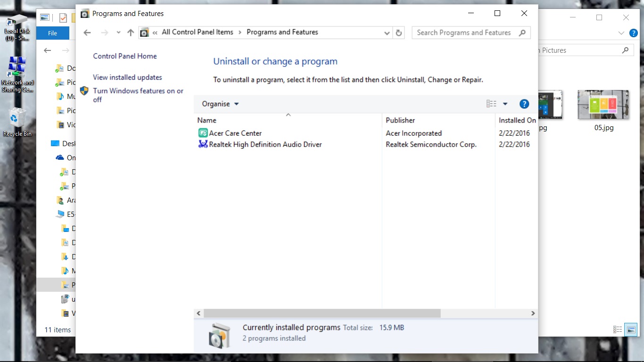Click the Programs and Features title bar icon
Image resolution: width=644 pixels, height=362 pixels.
[85, 14]
